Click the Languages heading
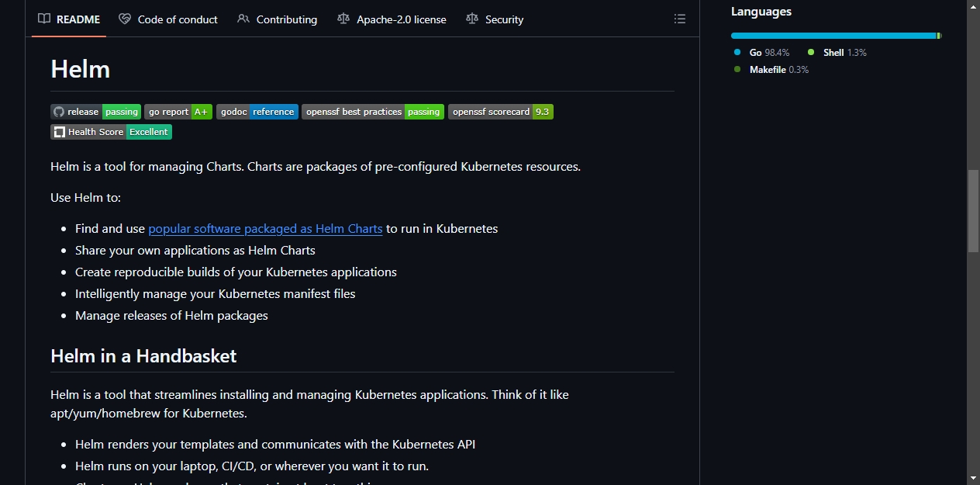 tap(761, 12)
